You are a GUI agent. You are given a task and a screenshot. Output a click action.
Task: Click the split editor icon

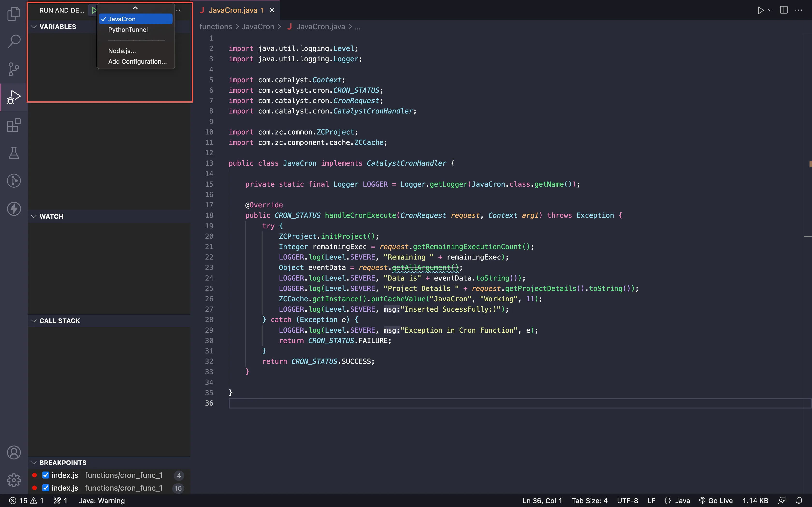click(x=783, y=10)
